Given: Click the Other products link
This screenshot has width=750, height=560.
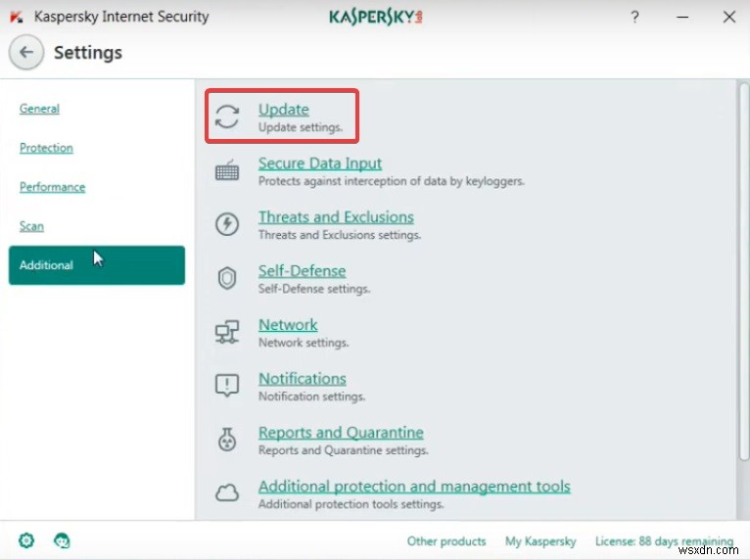Looking at the screenshot, I should click(446, 541).
